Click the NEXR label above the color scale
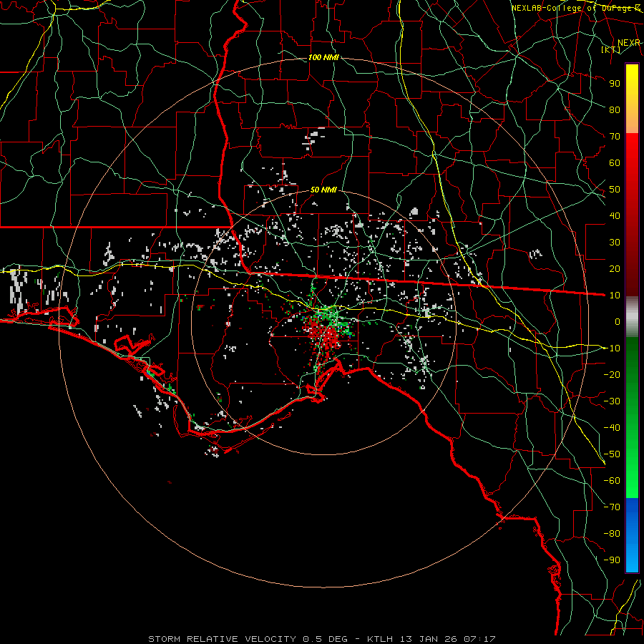 click(x=628, y=43)
